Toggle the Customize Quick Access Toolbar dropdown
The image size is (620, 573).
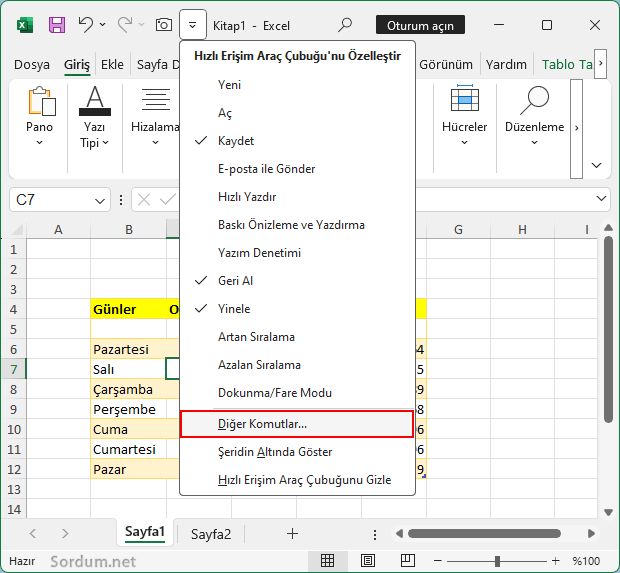pyautogui.click(x=193, y=25)
